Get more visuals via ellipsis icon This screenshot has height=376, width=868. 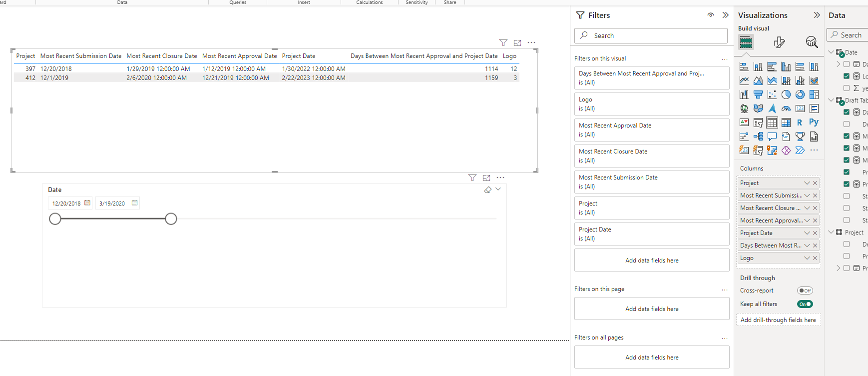coord(814,150)
